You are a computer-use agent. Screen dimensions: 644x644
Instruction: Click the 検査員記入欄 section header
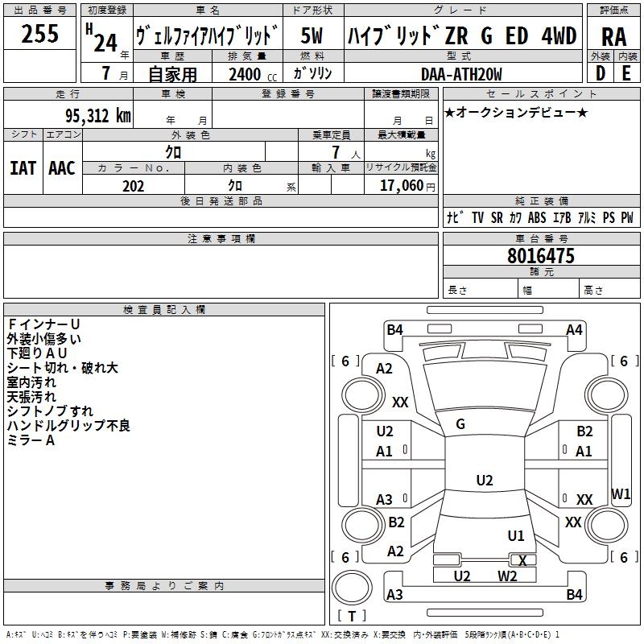point(164,310)
